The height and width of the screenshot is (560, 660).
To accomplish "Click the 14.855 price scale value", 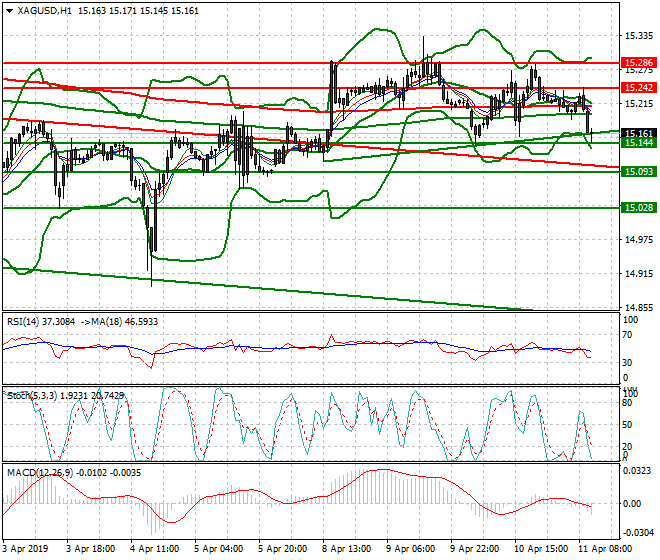I will pyautogui.click(x=639, y=308).
